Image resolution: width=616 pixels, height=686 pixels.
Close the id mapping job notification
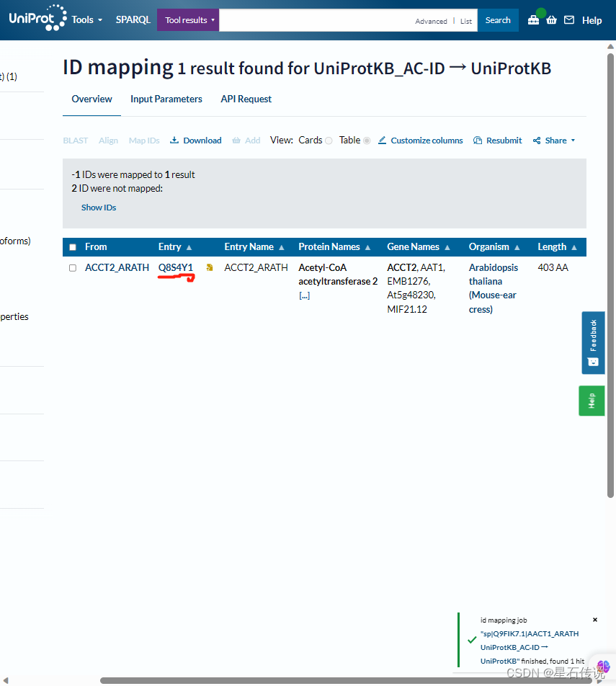pyautogui.click(x=595, y=620)
